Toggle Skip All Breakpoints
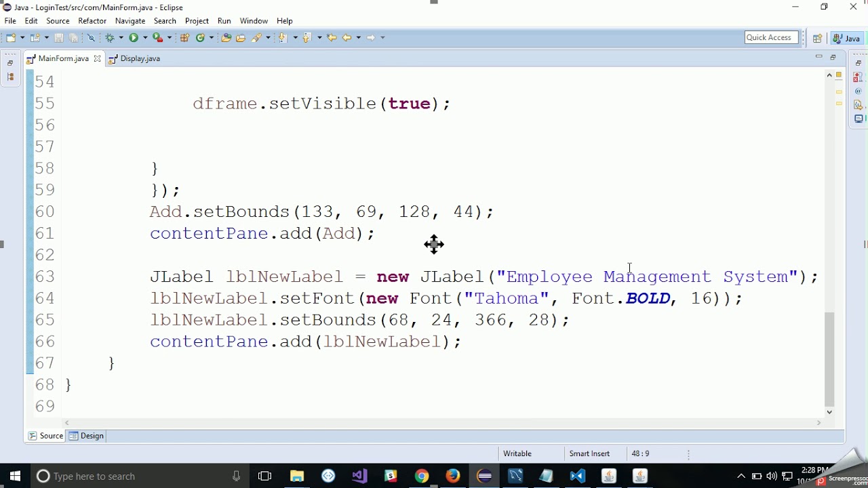 91,38
